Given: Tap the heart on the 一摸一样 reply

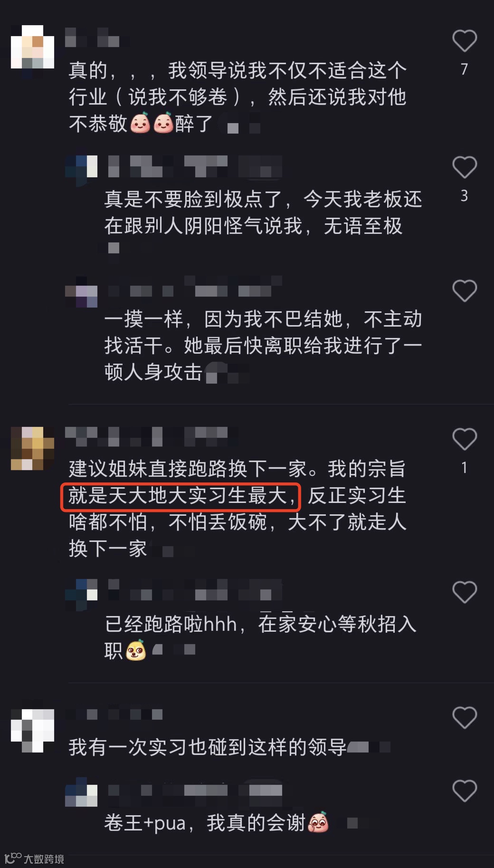Looking at the screenshot, I should (x=464, y=290).
